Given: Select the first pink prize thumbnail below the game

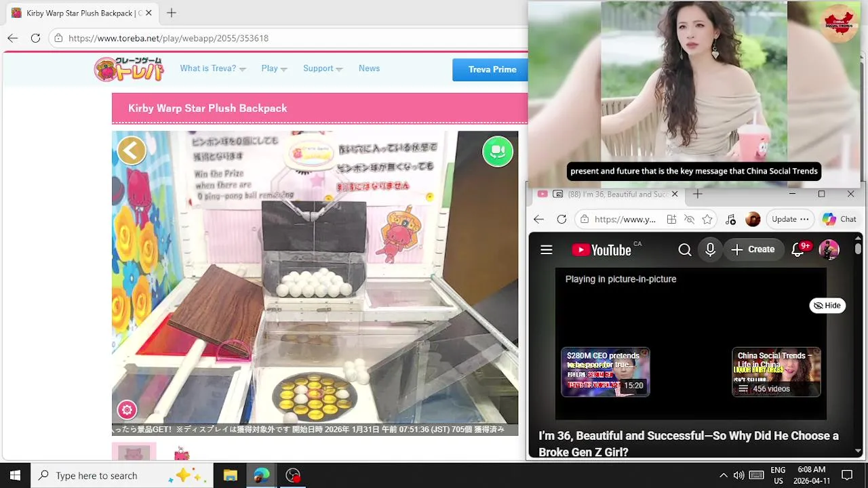Looking at the screenshot, I should point(134,452).
